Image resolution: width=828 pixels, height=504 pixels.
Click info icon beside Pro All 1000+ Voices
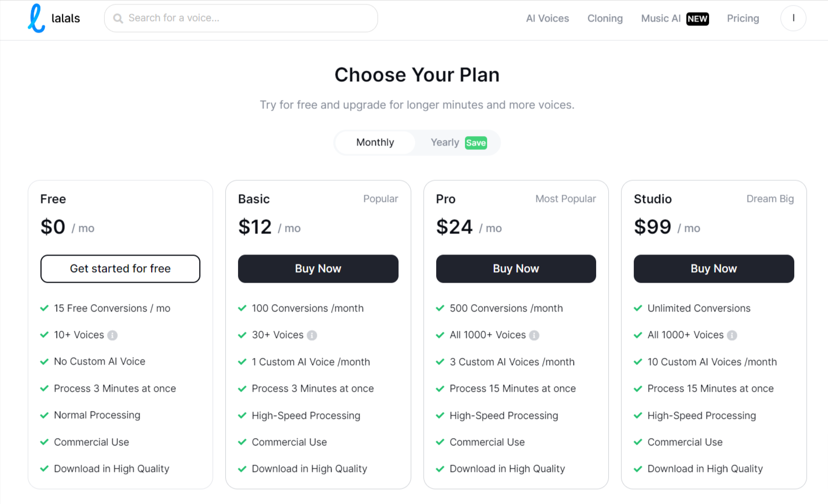tap(534, 335)
